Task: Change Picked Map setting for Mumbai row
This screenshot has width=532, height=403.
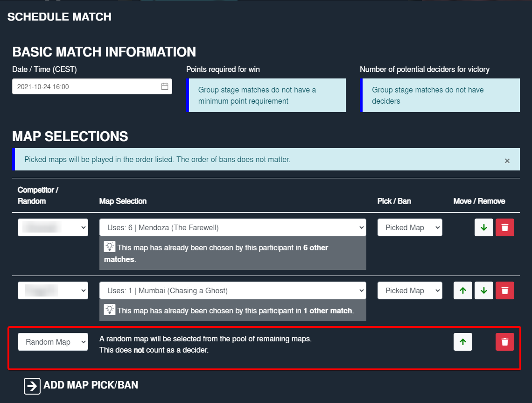Action: pyautogui.click(x=410, y=290)
